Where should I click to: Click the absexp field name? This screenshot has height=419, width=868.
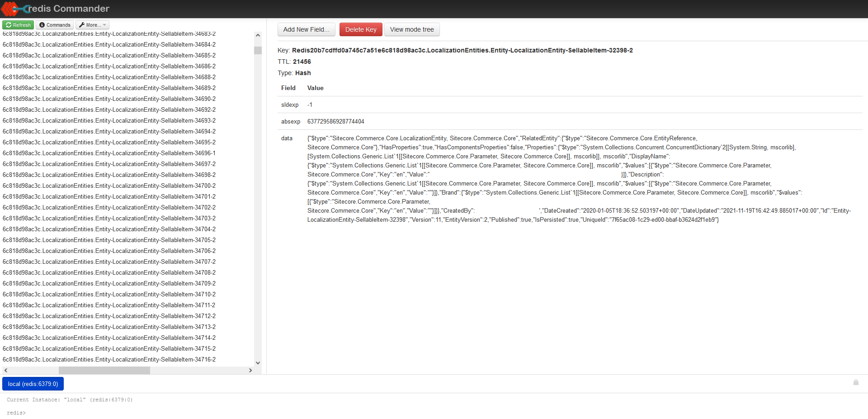point(291,121)
